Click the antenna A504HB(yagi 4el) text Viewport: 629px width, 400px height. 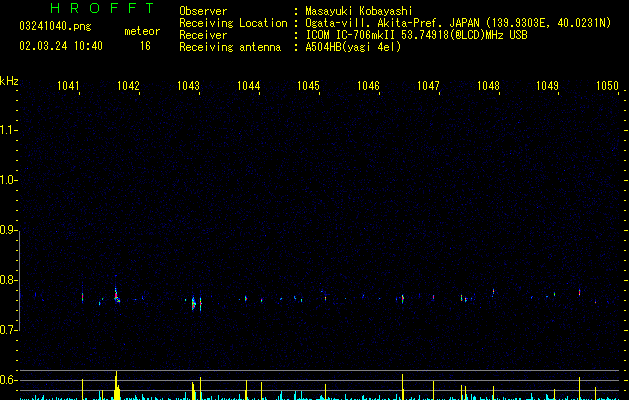(353, 47)
